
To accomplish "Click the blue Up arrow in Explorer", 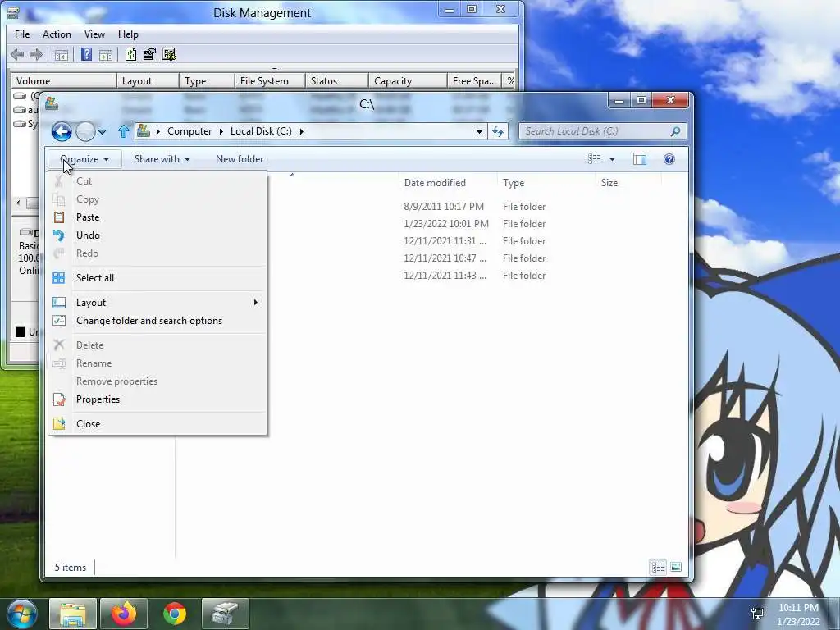I will (124, 131).
